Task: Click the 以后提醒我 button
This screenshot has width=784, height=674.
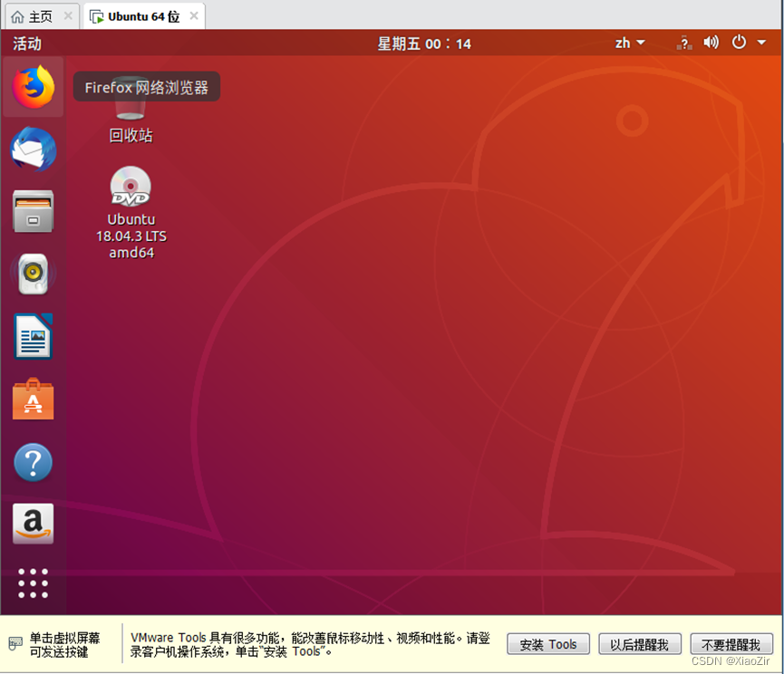Action: pyautogui.click(x=640, y=644)
